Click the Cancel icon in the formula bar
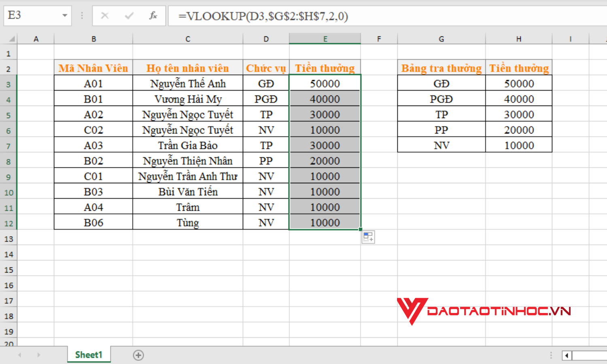Screen dimensions: 607x364 (104, 16)
